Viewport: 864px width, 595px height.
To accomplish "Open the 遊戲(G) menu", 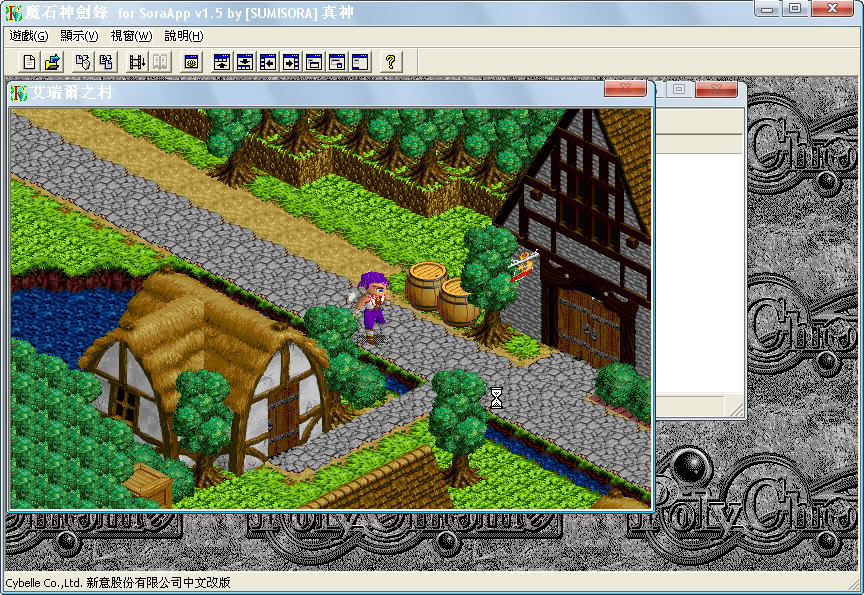I will [29, 36].
